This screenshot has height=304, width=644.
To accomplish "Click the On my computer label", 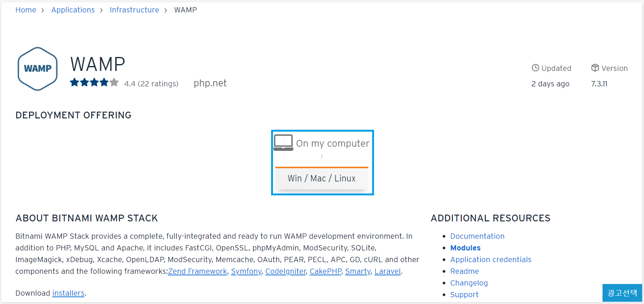I will [x=333, y=143].
